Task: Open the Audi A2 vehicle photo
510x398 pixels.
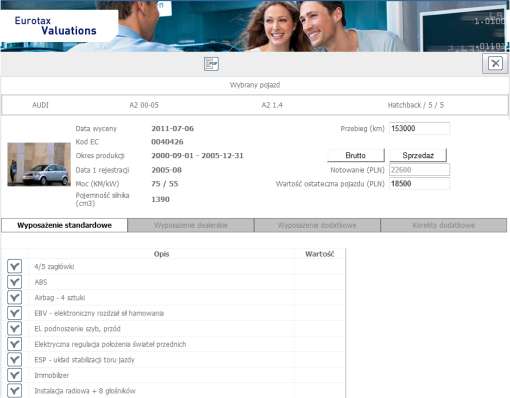Action: [x=39, y=164]
